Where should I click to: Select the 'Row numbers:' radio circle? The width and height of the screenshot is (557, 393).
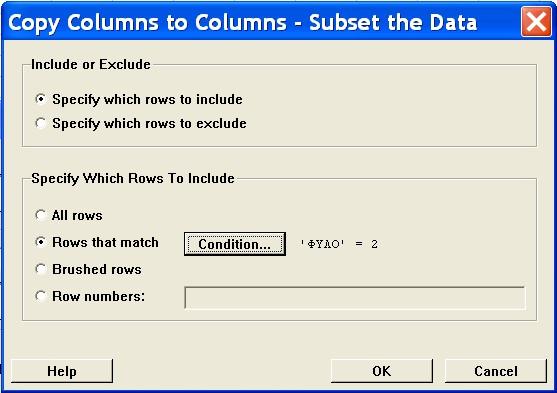coord(40,296)
